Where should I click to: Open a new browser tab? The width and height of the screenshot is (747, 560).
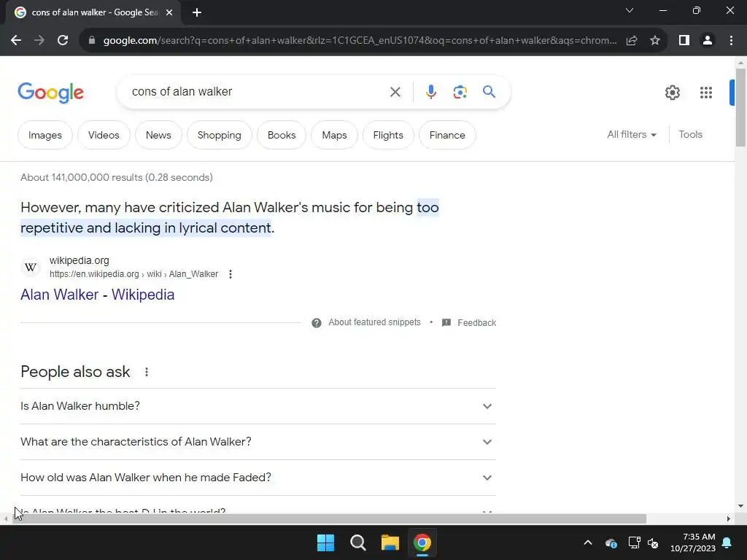point(197,12)
